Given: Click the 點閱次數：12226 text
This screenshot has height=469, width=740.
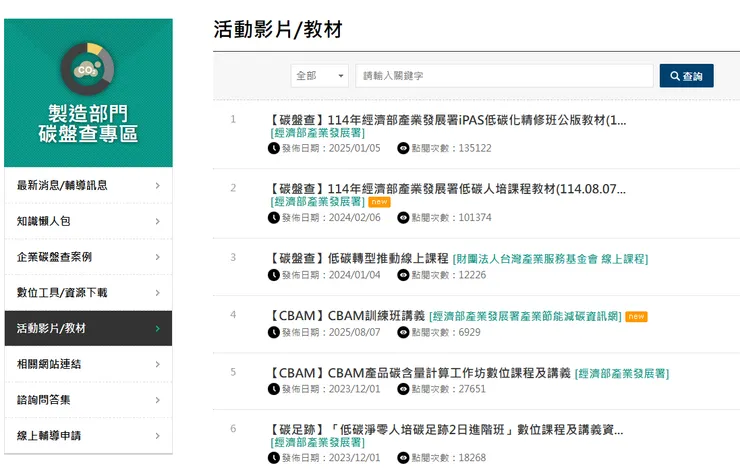Looking at the screenshot, I should pos(448,275).
